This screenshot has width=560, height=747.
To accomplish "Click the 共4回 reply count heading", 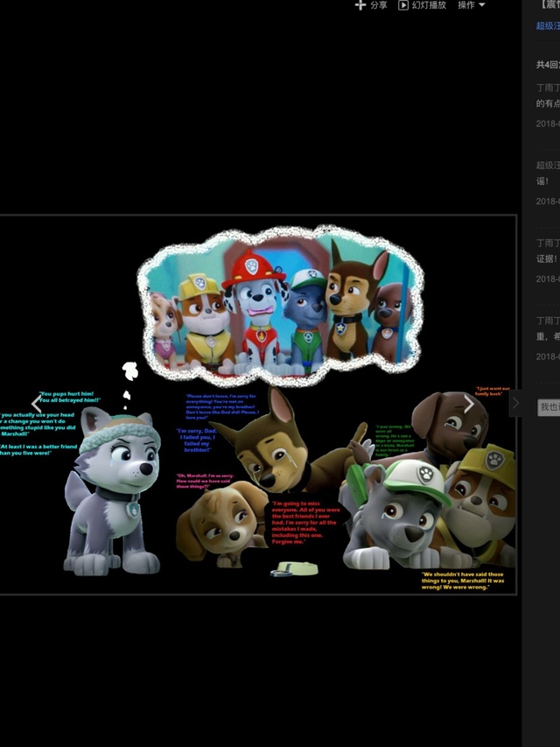I will (548, 64).
